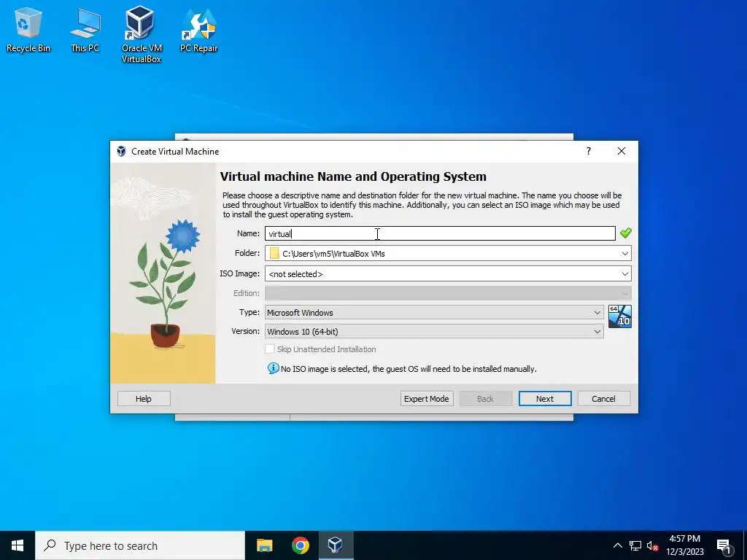The width and height of the screenshot is (747, 560).
Task: Click the folder icon in Folder field
Action: click(274, 253)
